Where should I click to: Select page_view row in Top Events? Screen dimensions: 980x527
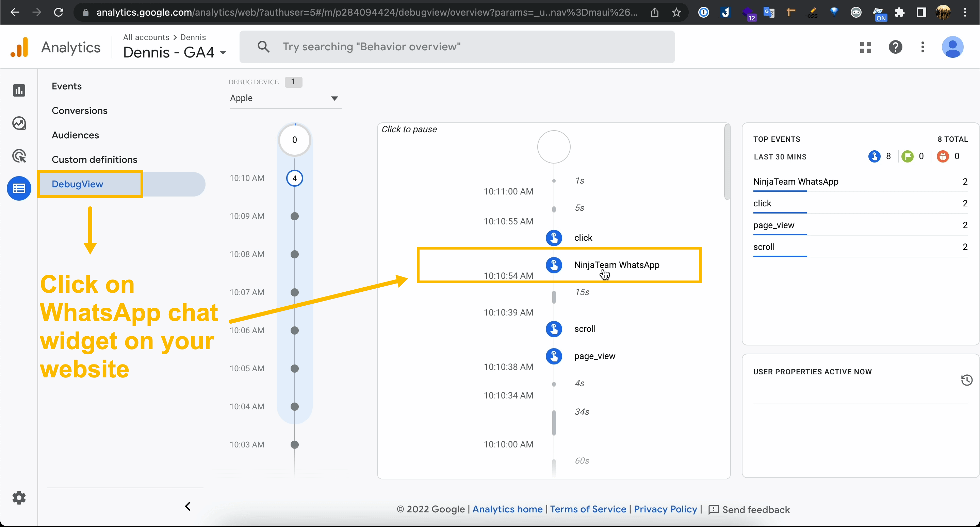861,225
